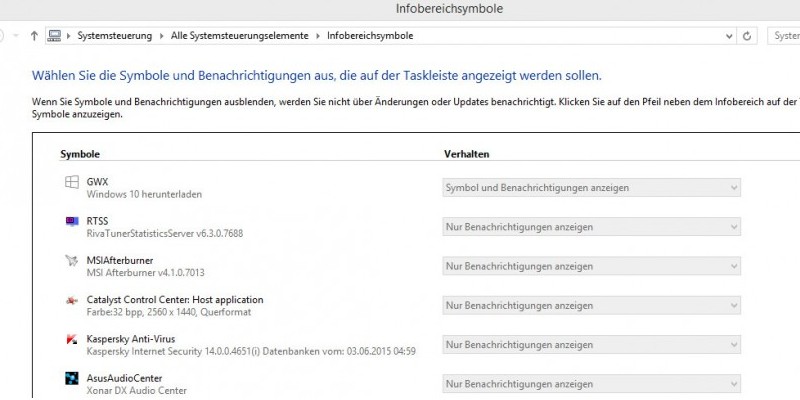Select the Kaspersky Anti-Virus entry name
The width and height of the screenshot is (800, 400).
(131, 339)
